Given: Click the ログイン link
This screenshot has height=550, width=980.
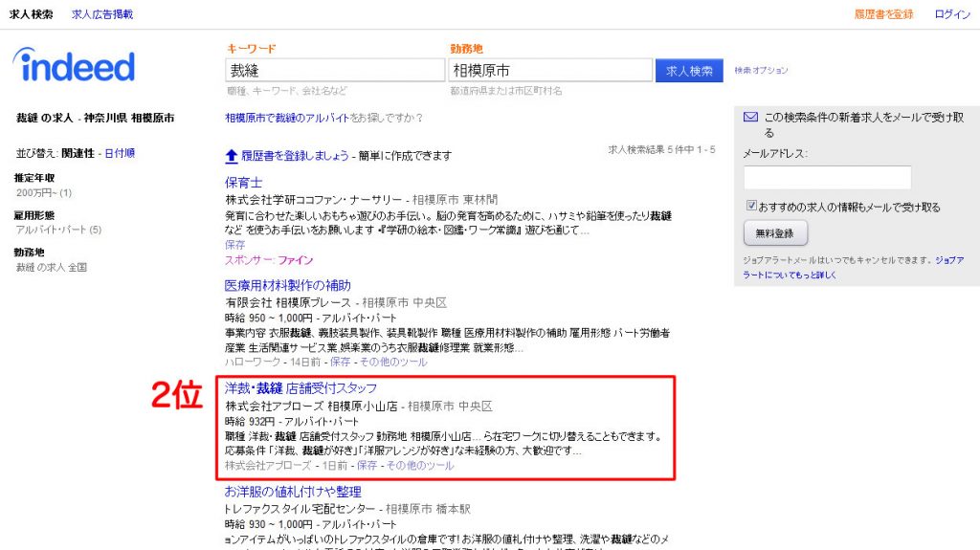Looking at the screenshot, I should 952,13.
